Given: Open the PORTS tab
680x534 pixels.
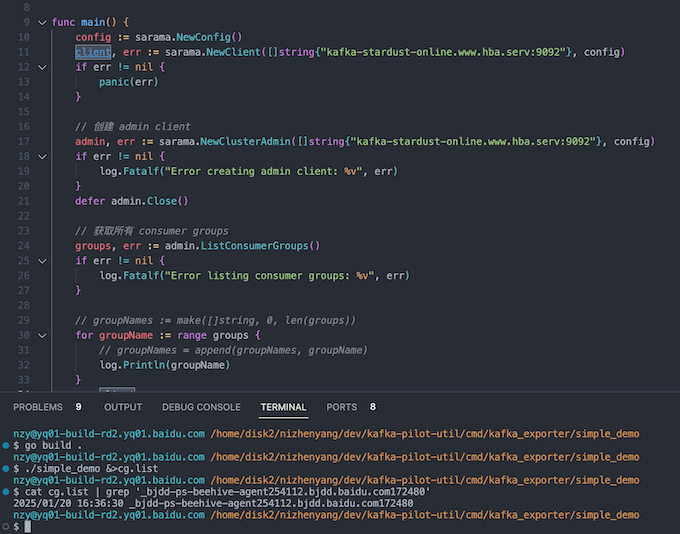Looking at the screenshot, I should 341,407.
